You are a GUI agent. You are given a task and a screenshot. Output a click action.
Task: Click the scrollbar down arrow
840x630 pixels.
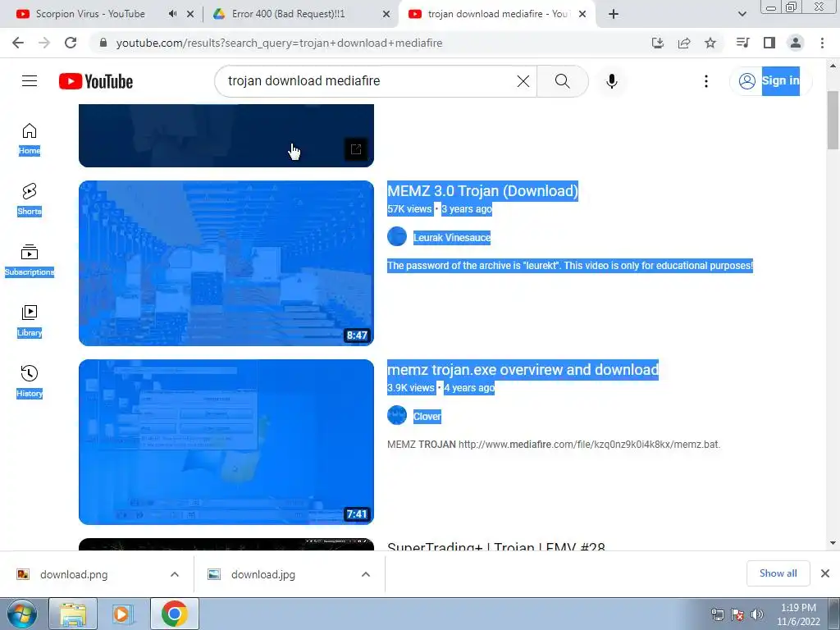[x=833, y=543]
